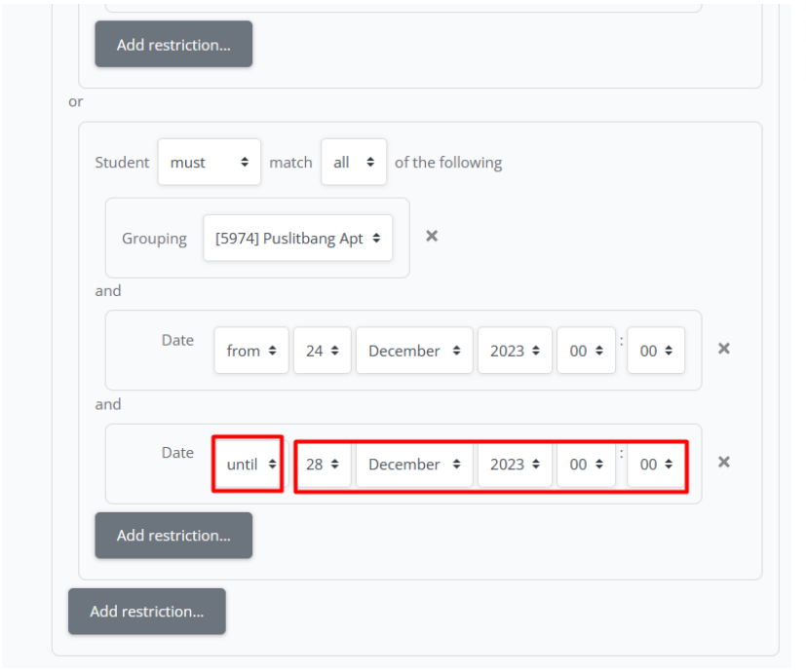
Task: Open year 2023 dropdown in until-date row
Action: coord(515,465)
